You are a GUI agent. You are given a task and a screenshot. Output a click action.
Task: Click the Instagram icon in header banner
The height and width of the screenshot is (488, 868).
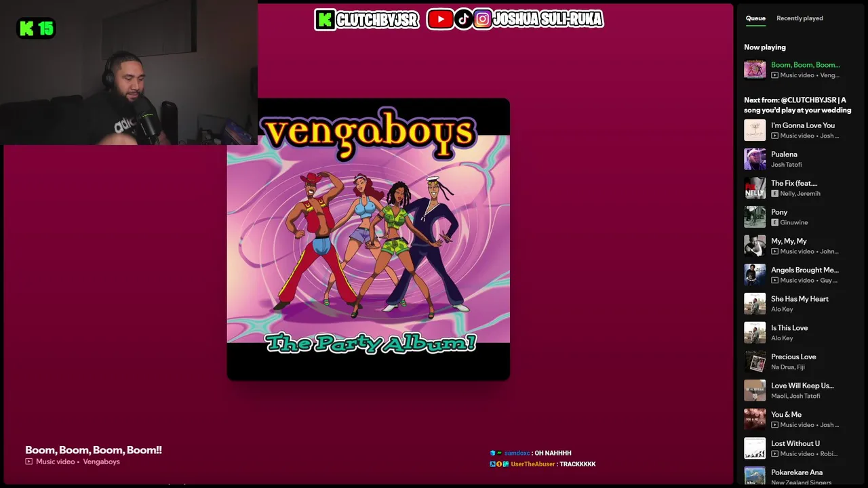482,19
